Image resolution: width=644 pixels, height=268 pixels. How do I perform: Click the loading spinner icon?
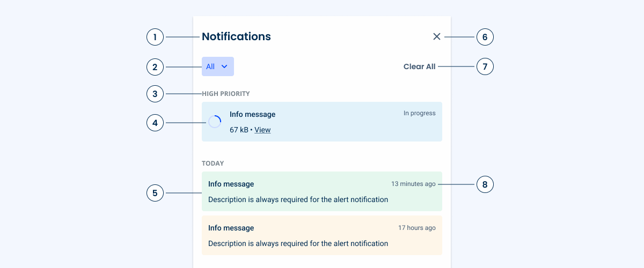tap(215, 122)
